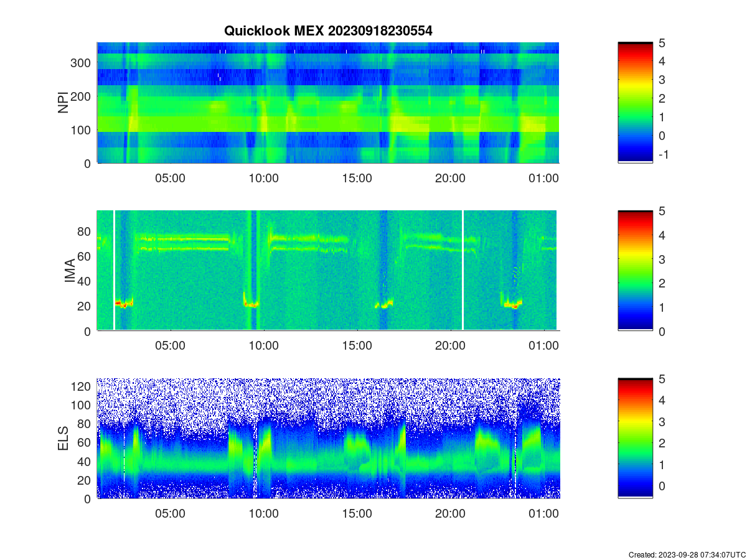The image size is (747, 560).
Task: Click the 10:00 time tick of NPI panel
Action: (x=263, y=178)
